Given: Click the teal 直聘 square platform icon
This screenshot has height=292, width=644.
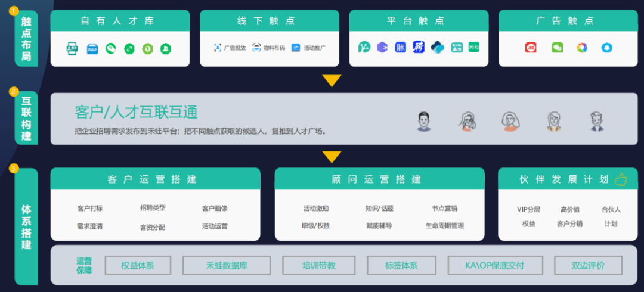Looking at the screenshot, I should (457, 47).
